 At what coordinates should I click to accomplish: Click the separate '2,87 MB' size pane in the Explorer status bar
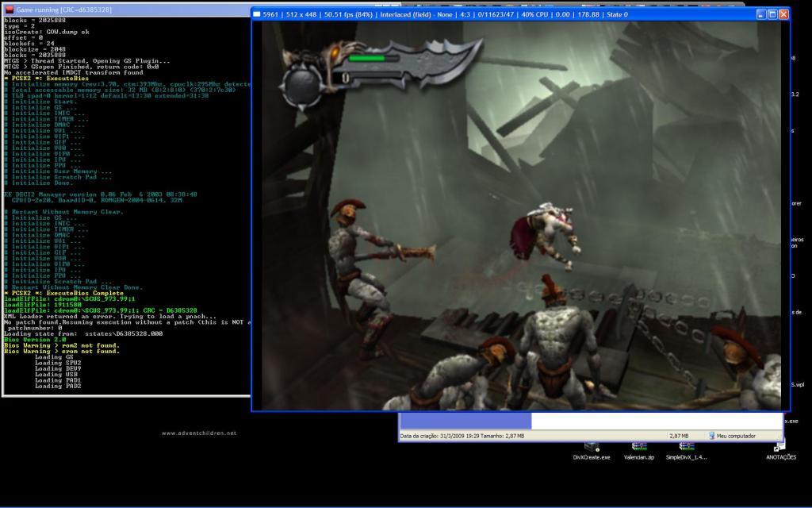679,437
